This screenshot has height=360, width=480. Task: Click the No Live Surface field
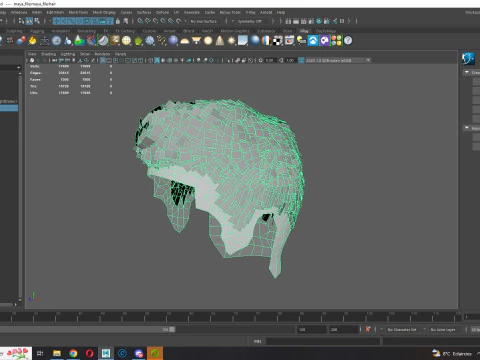tap(204, 21)
